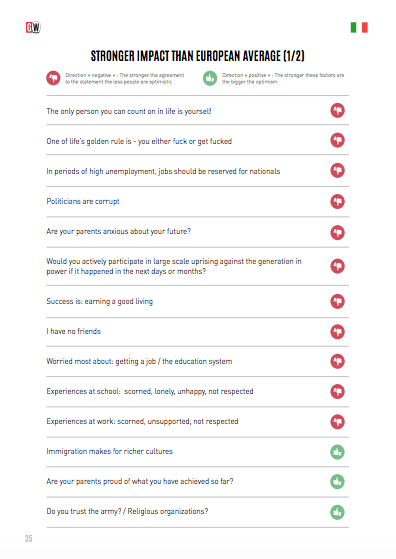
Task: Click the Italian flag icon
Action: (359, 27)
